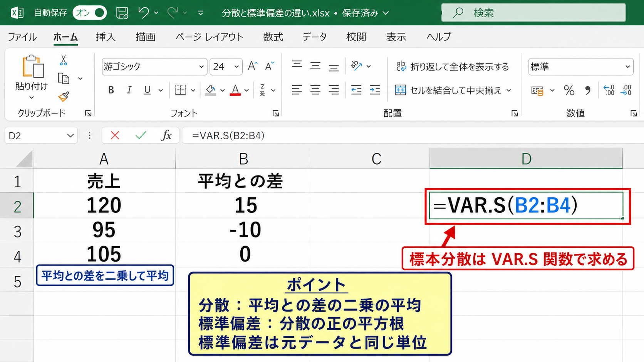
Task: Decrease font size with smaller A icon
Action: 270,66
